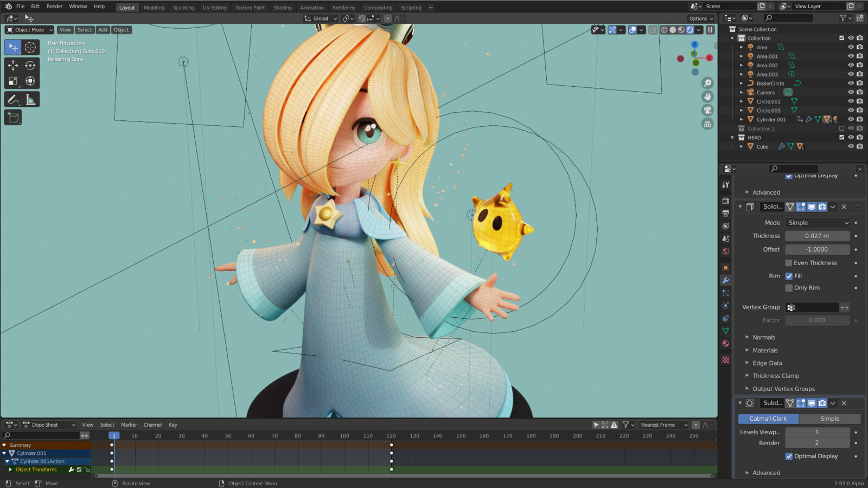Click the outliner filter funnel icon
868x488 pixels.
coord(843,18)
